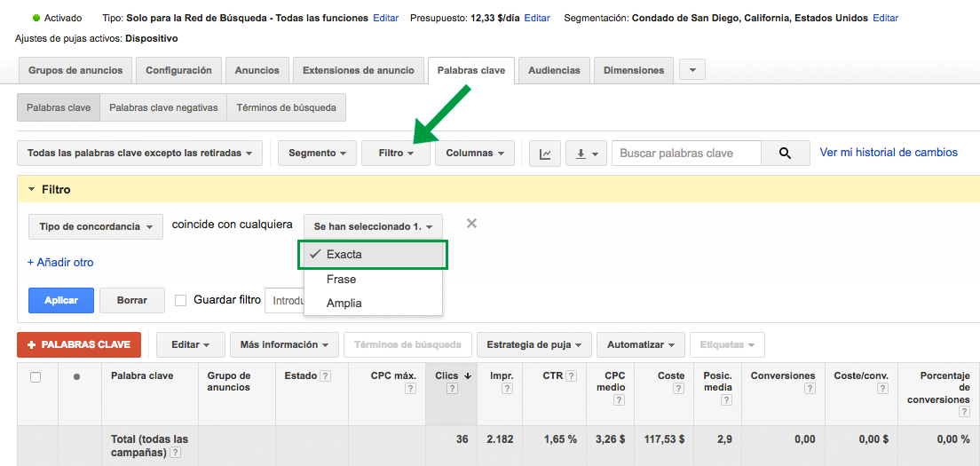
Task: Click the total cost value 117,53 $
Action: [x=664, y=439]
